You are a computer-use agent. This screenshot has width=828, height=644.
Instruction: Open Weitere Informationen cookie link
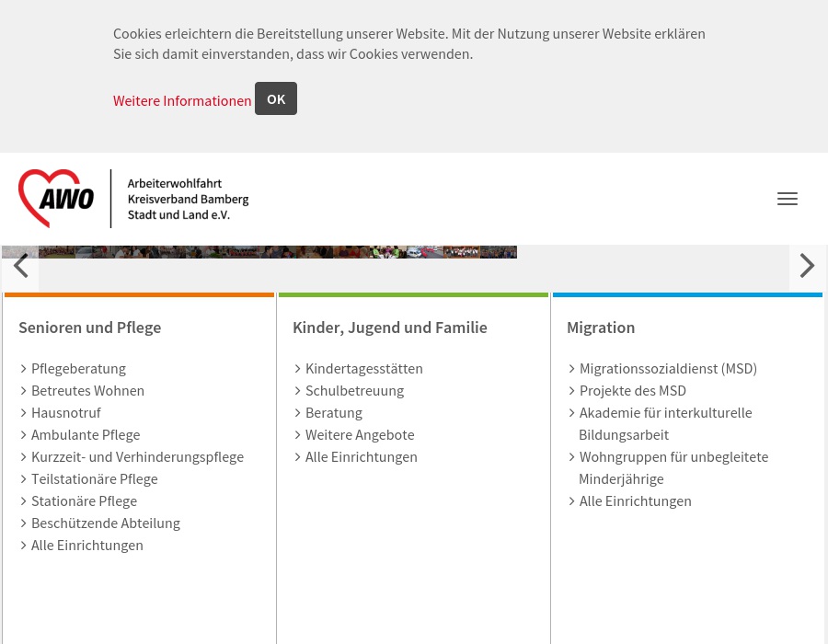coord(182,101)
